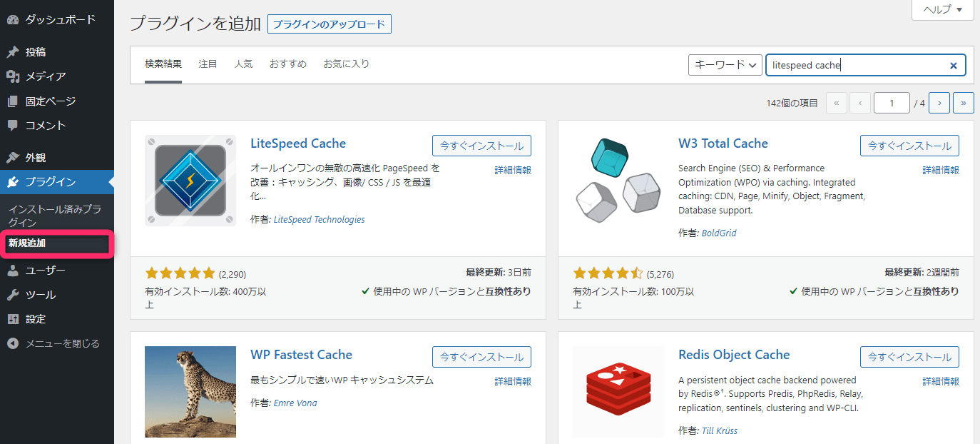Screen dimensions: 980x444
Task: Open 外観 using the appearance icon
Action: click(x=13, y=156)
